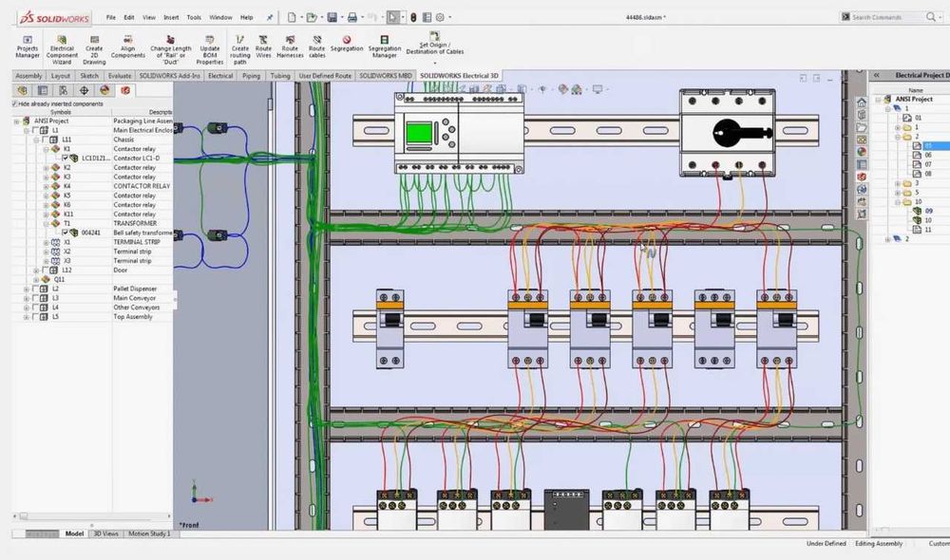
Task: Toggle Hide already inserted components checkbox
Action: coord(15,104)
